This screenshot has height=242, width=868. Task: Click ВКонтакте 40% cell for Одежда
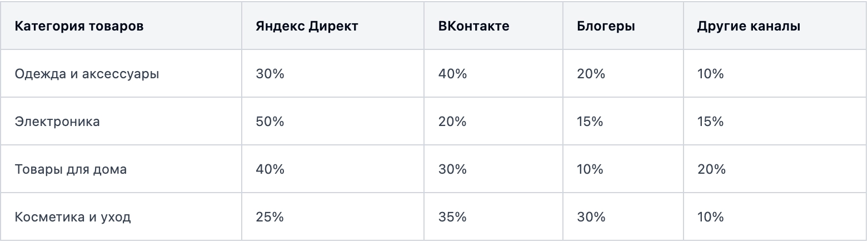pos(452,74)
